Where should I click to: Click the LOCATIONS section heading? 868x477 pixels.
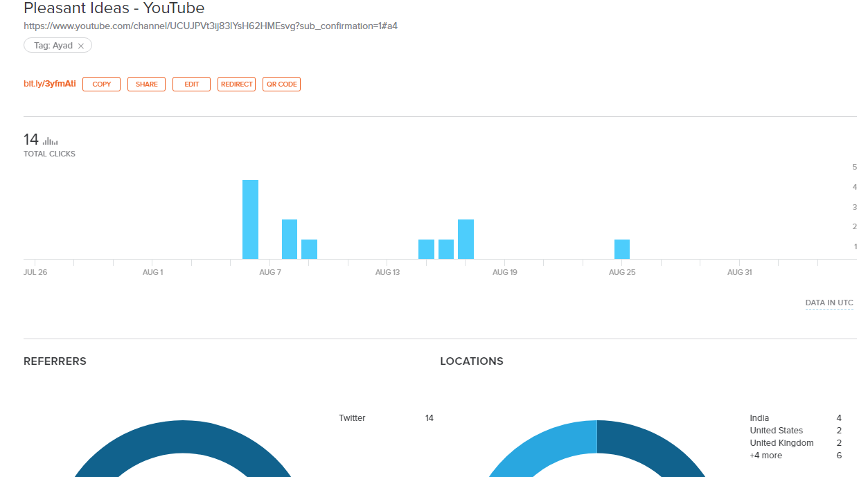[x=472, y=361]
